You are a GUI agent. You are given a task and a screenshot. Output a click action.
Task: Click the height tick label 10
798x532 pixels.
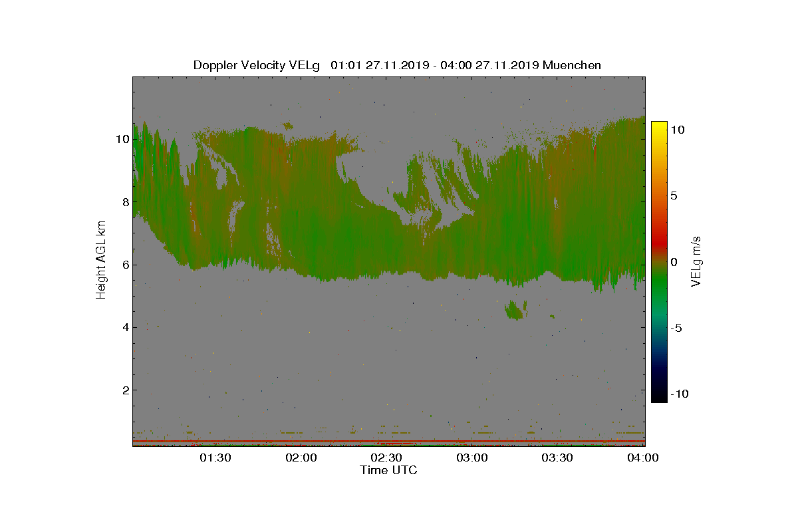coord(122,139)
